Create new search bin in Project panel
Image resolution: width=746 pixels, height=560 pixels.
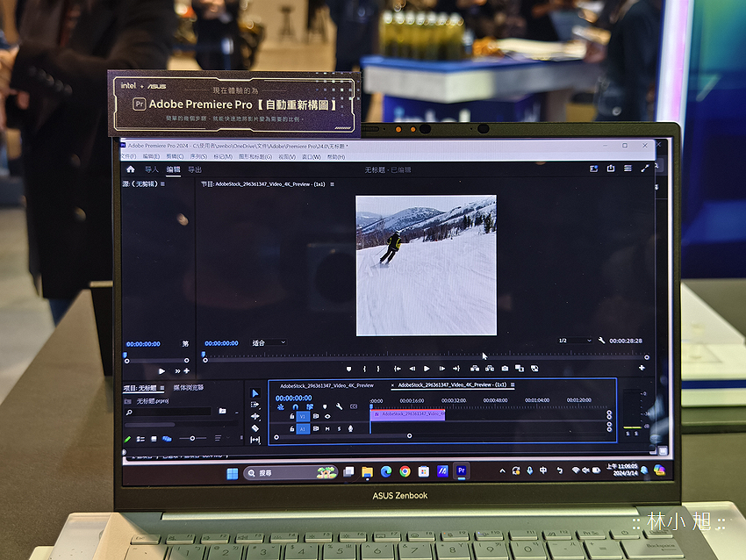point(223,411)
